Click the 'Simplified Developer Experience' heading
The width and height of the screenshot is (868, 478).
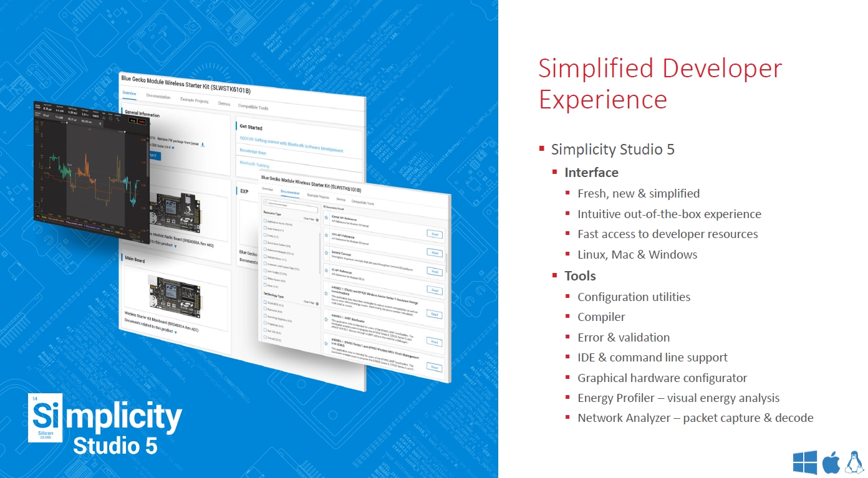(x=660, y=84)
